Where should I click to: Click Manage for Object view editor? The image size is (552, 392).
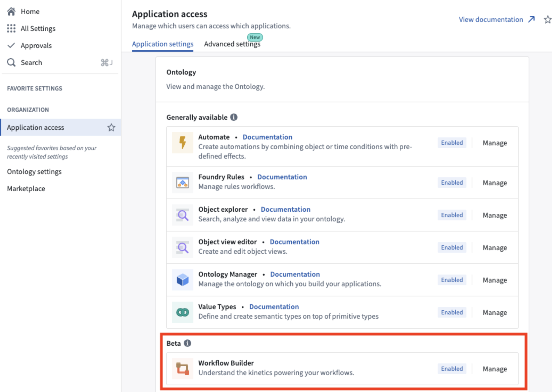pyautogui.click(x=495, y=247)
